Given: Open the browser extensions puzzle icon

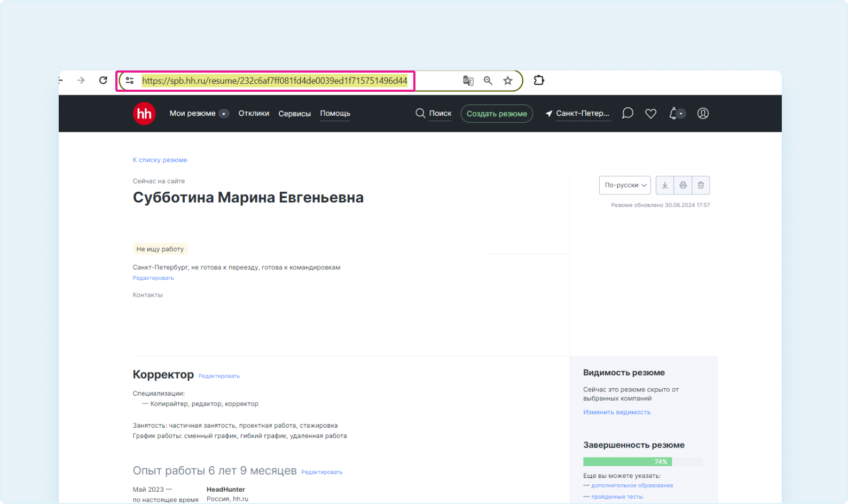Looking at the screenshot, I should pos(539,80).
